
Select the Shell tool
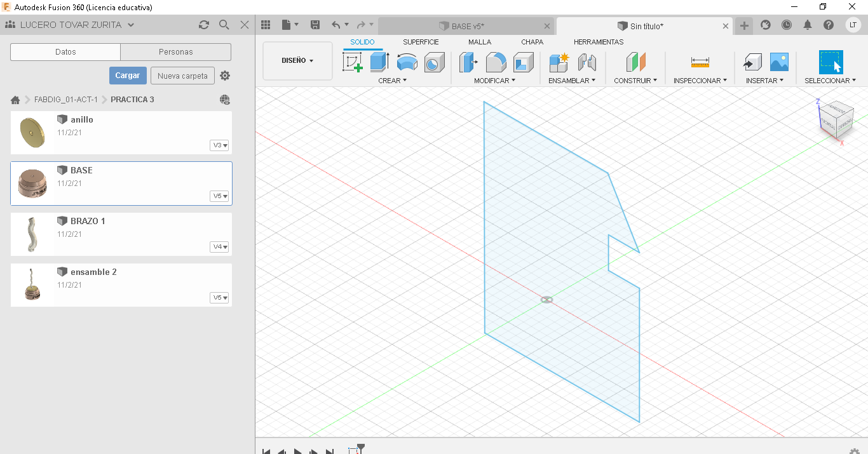(524, 62)
